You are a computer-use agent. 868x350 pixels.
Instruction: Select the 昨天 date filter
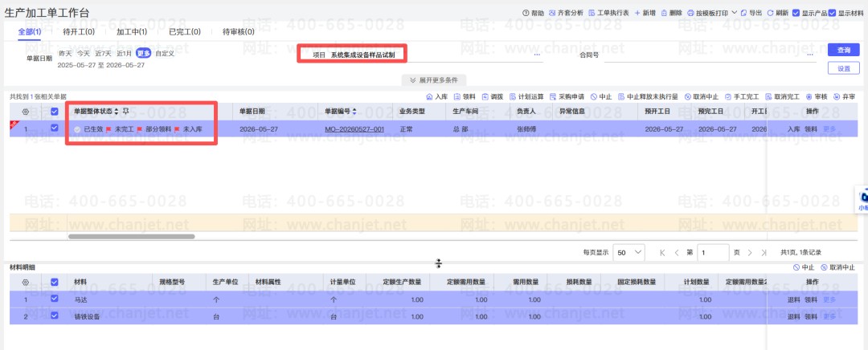[x=65, y=54]
